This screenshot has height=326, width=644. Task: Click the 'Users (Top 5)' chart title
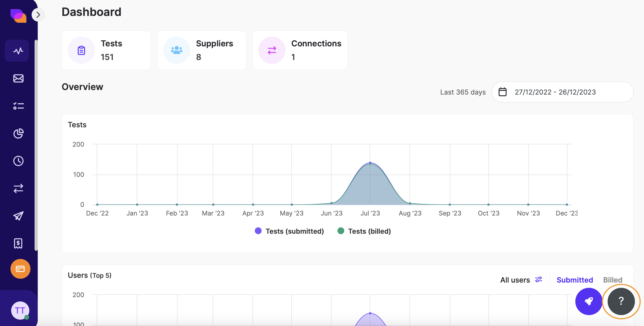tap(90, 275)
